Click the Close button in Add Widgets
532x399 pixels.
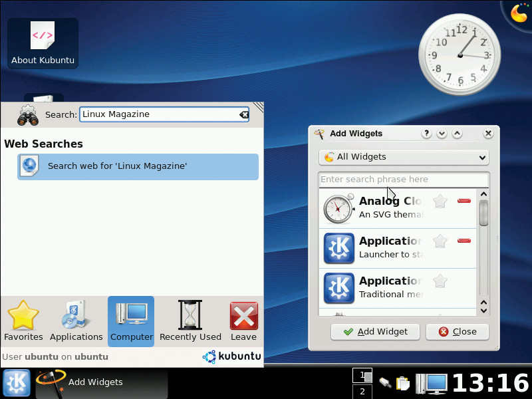(458, 331)
